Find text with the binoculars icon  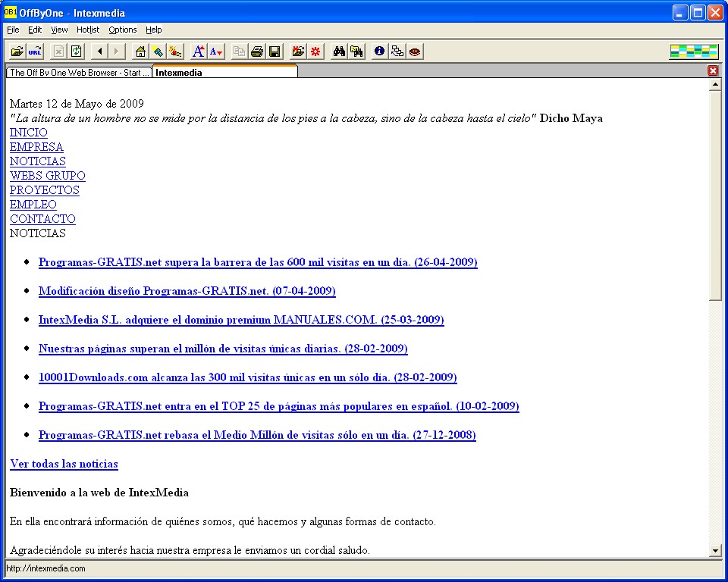(x=339, y=51)
